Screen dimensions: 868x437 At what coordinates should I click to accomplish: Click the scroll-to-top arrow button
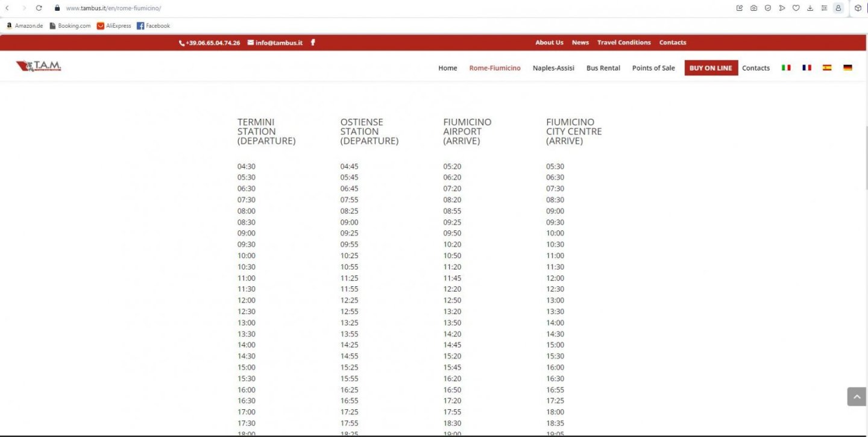(x=857, y=397)
